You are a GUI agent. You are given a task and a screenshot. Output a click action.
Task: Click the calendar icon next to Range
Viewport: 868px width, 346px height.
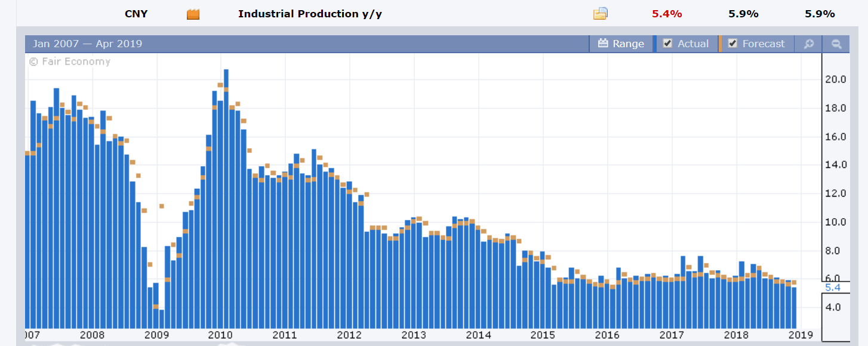coord(602,44)
